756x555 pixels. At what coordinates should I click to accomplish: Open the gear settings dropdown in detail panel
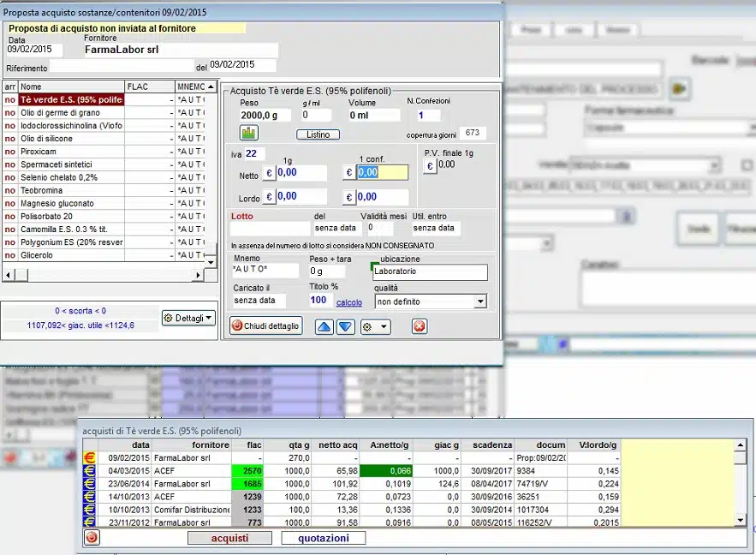pos(375,326)
